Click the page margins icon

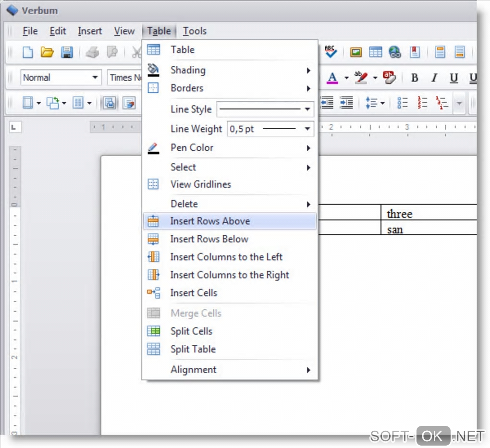27,102
